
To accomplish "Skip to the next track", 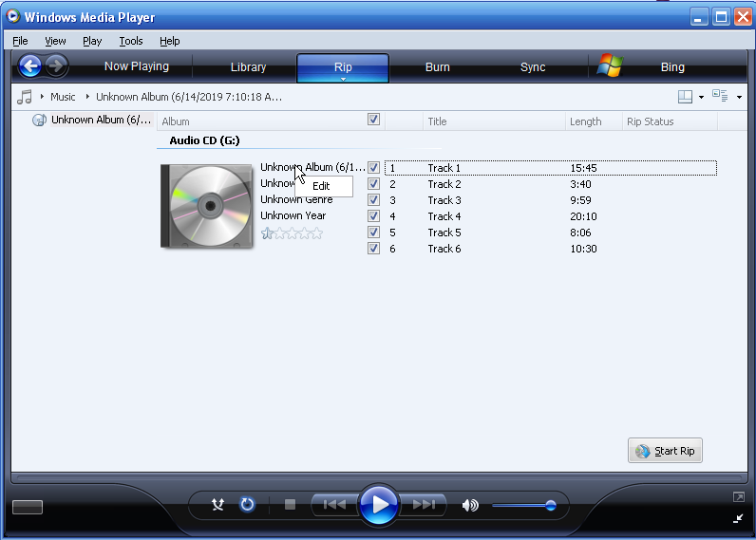I will point(424,504).
